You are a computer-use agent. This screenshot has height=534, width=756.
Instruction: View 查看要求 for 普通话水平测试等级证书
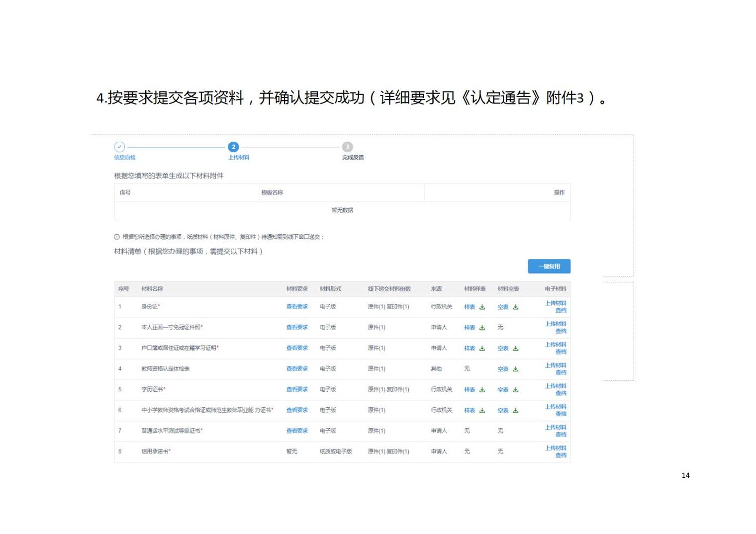point(297,431)
